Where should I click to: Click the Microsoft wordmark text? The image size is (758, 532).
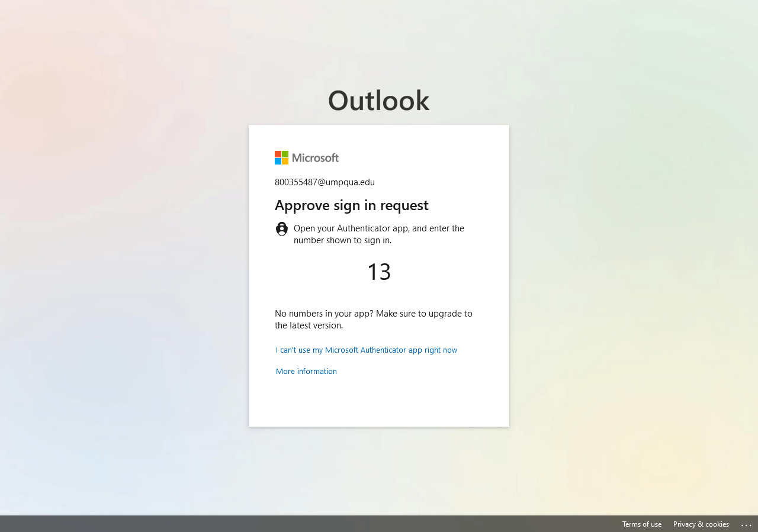[x=315, y=158]
